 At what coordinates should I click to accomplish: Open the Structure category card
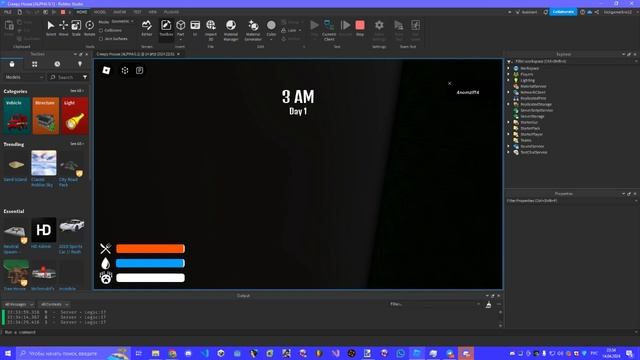[46, 116]
